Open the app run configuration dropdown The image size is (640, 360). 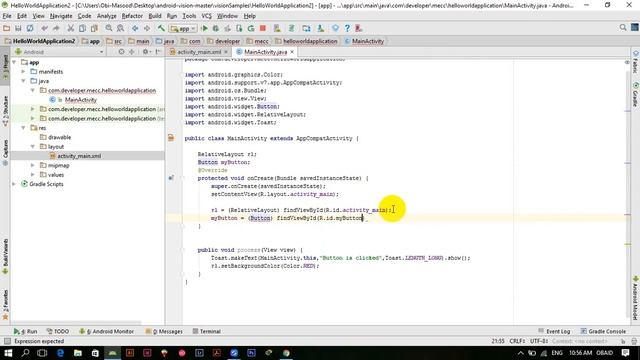tap(184, 29)
